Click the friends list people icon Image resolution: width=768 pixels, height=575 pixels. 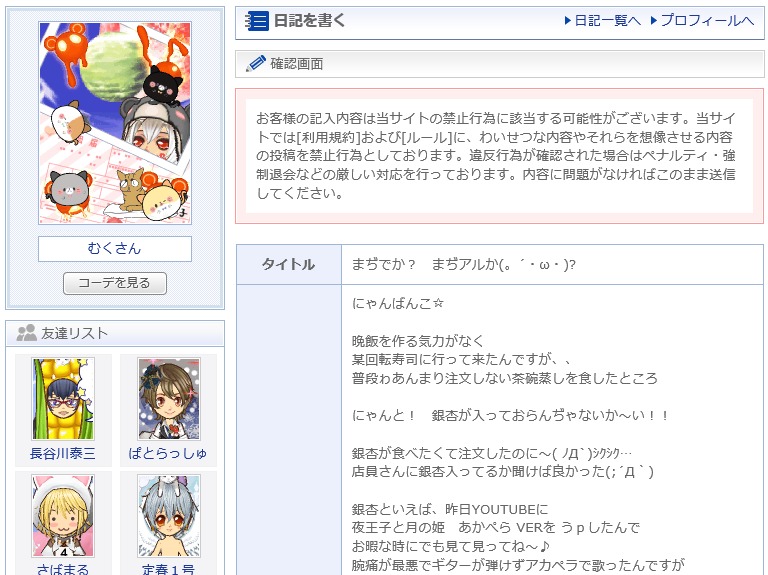click(26, 333)
